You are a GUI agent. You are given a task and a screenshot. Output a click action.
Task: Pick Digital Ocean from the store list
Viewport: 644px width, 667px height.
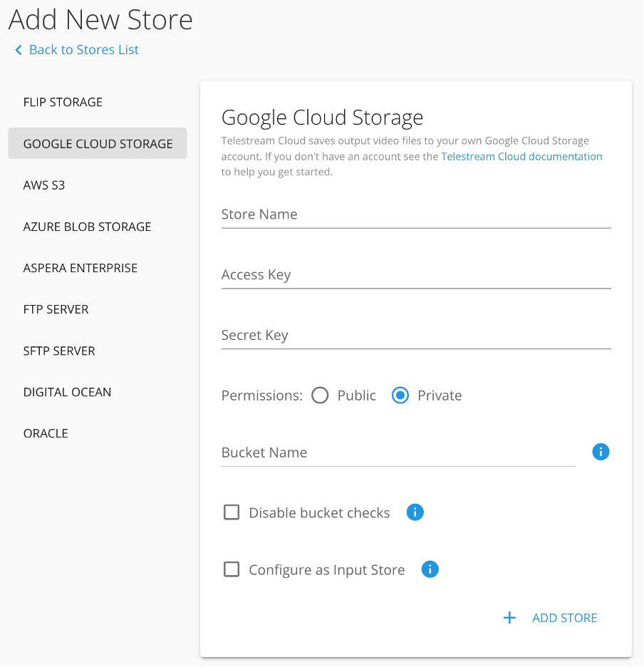coord(67,392)
